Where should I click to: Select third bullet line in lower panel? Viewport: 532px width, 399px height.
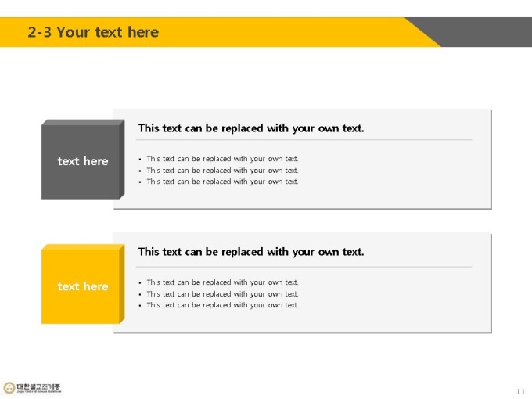click(222, 305)
